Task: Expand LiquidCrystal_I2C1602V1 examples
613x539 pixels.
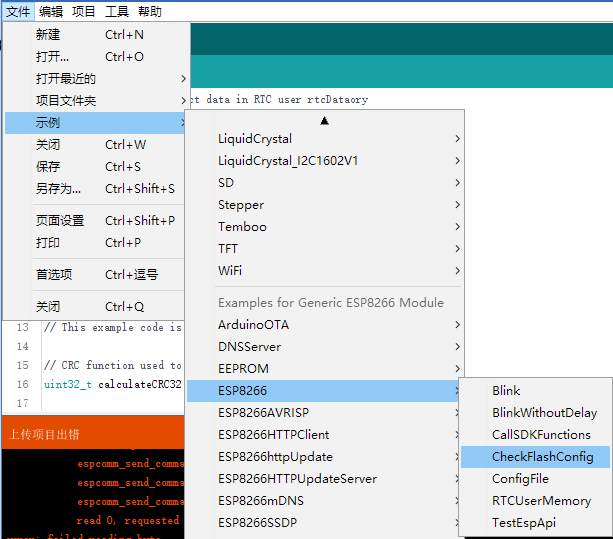Action: pos(324,161)
